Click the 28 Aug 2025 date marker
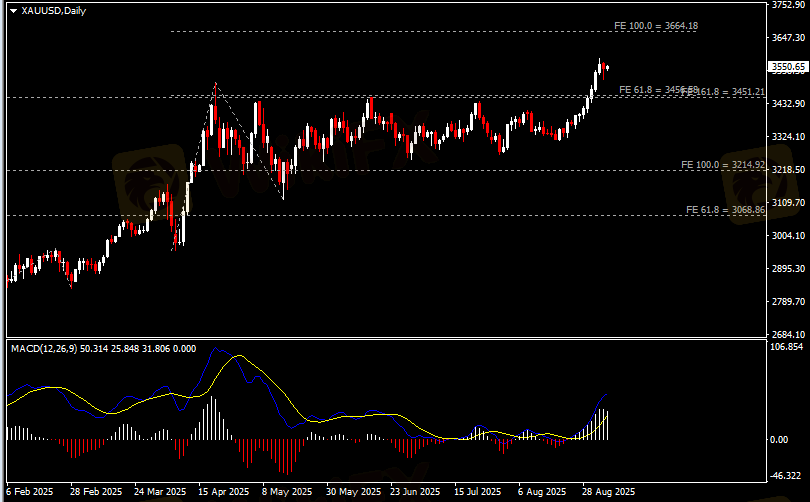This screenshot has height=502, width=810. click(607, 492)
